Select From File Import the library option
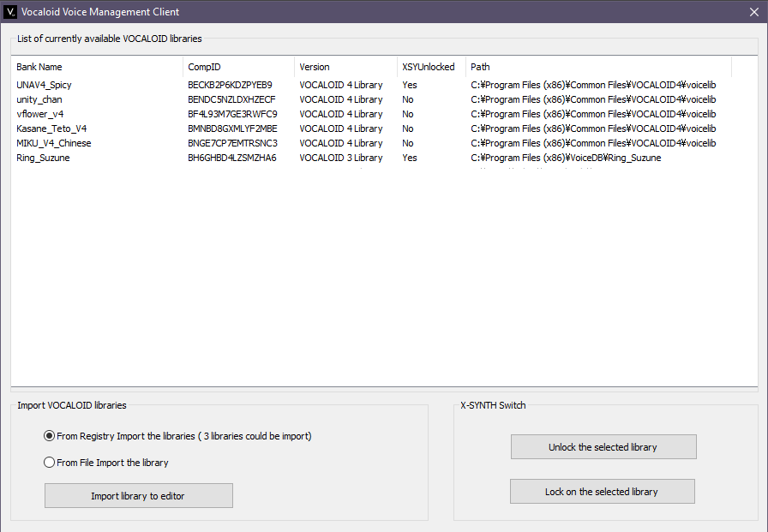The height and width of the screenshot is (532, 768). click(x=49, y=463)
